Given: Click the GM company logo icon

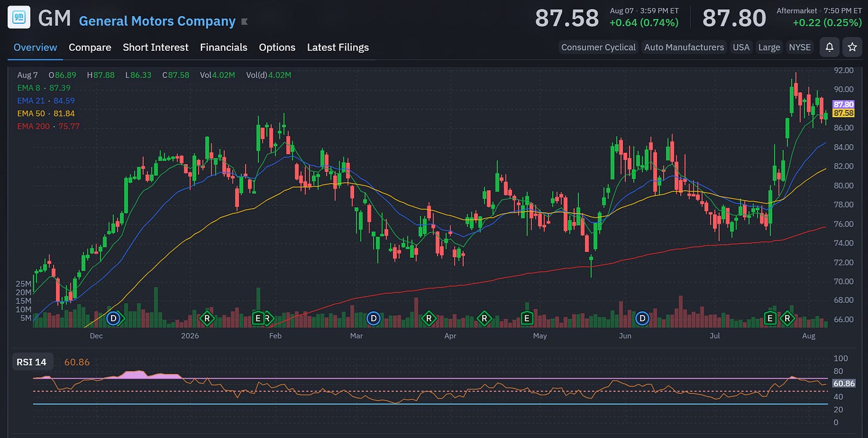Looking at the screenshot, I should (x=18, y=17).
